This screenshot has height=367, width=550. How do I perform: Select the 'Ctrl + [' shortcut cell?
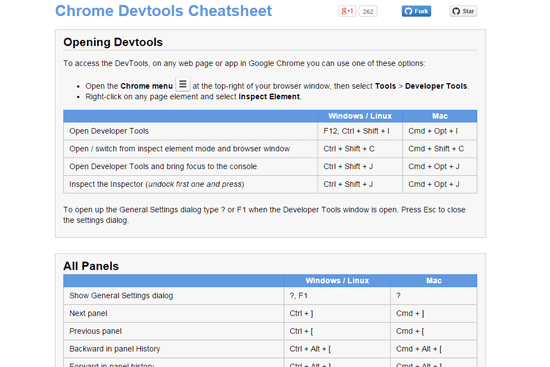click(337, 331)
